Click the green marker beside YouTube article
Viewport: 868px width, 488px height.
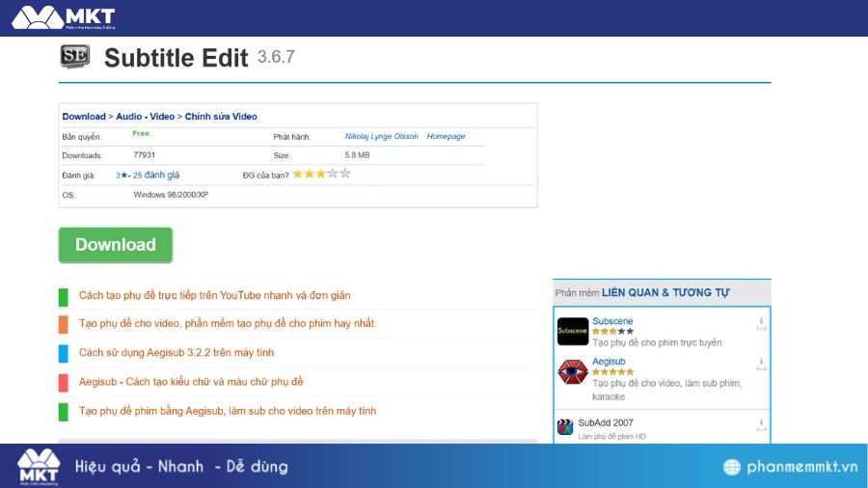click(63, 297)
